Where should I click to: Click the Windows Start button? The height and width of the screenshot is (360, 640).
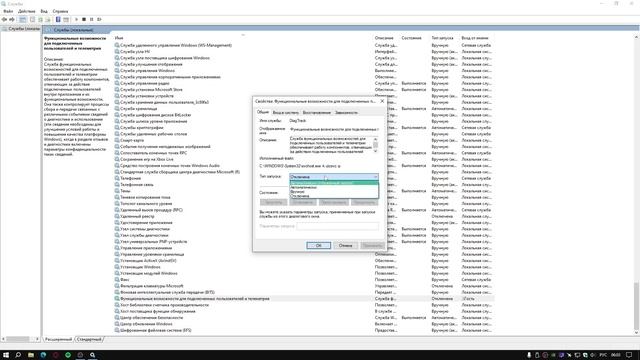(6, 355)
